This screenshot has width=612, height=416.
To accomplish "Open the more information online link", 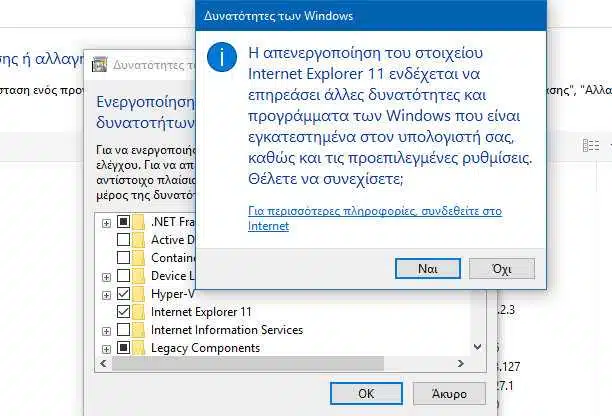I will [x=375, y=219].
